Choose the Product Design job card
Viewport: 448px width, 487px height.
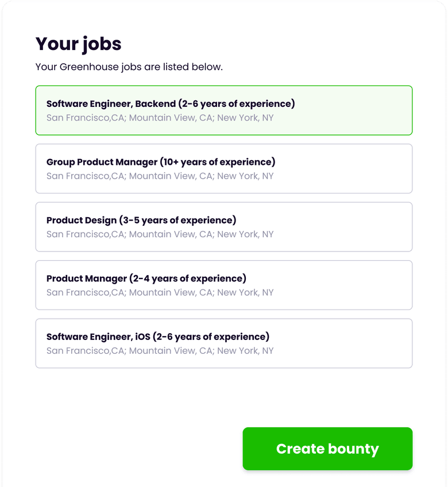click(x=223, y=227)
